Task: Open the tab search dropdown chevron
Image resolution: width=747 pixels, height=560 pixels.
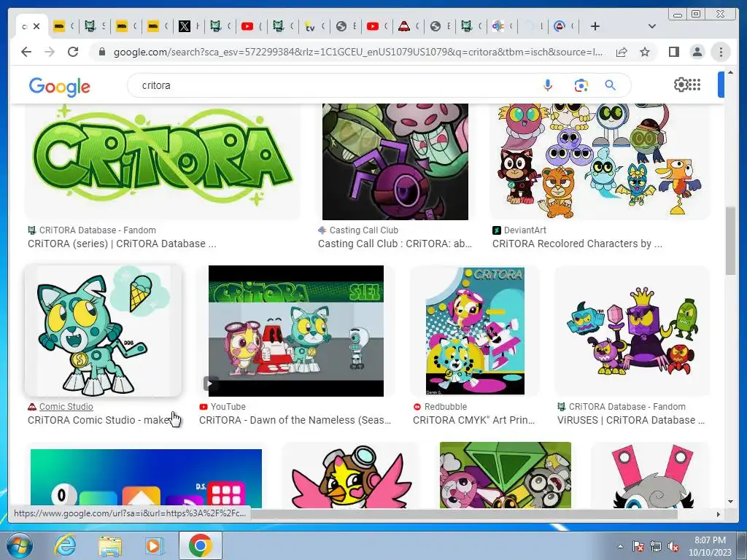Action: (x=651, y=26)
